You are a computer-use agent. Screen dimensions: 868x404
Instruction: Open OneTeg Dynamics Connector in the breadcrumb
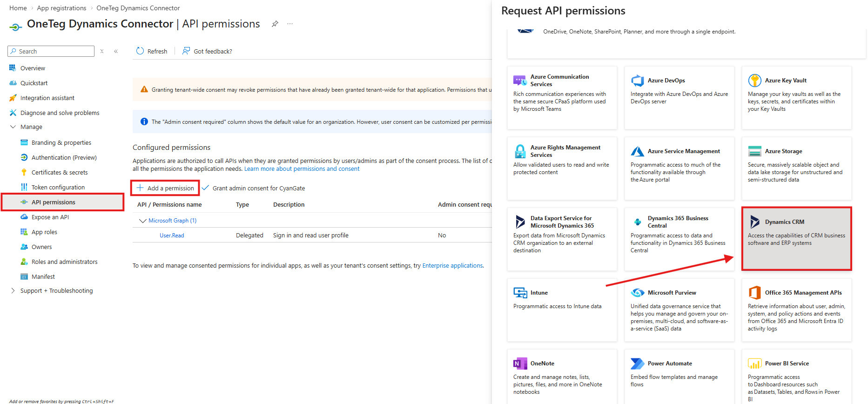(138, 8)
